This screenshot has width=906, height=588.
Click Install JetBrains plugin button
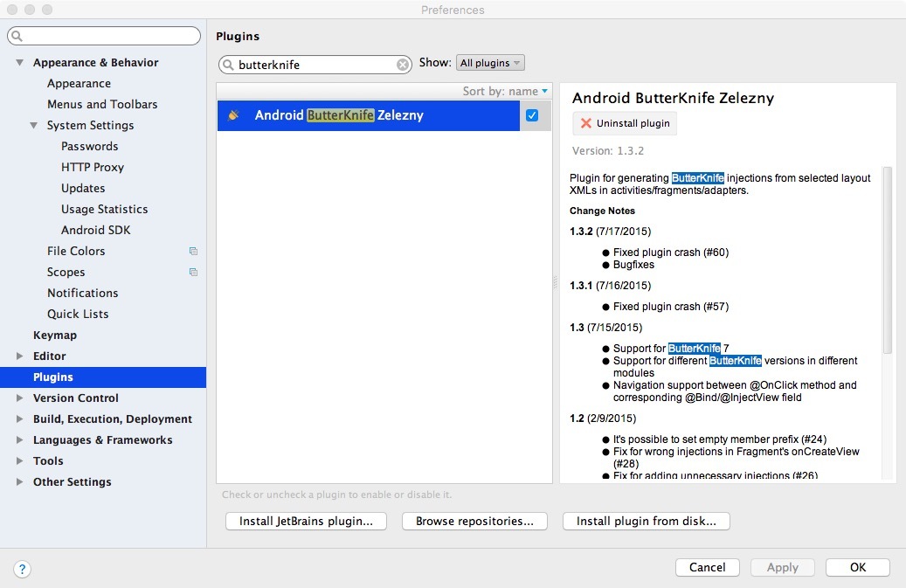(306, 521)
